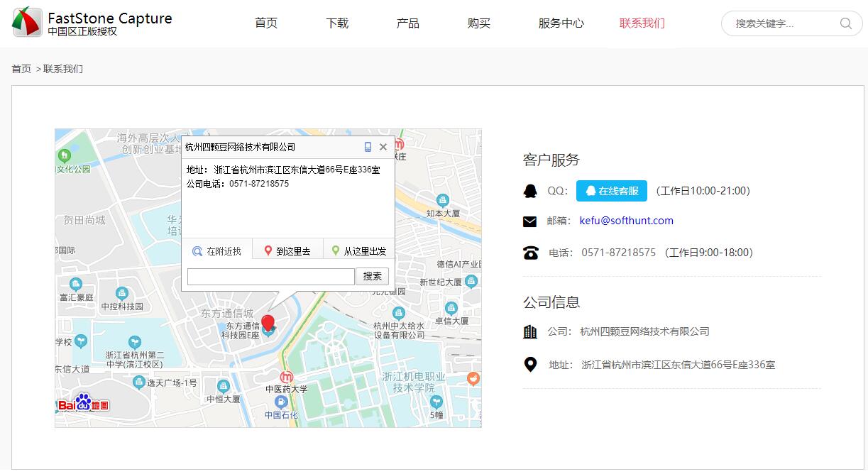Click the 浙江机电职业技术学院 map label
This screenshot has width=868, height=474.
414,382
